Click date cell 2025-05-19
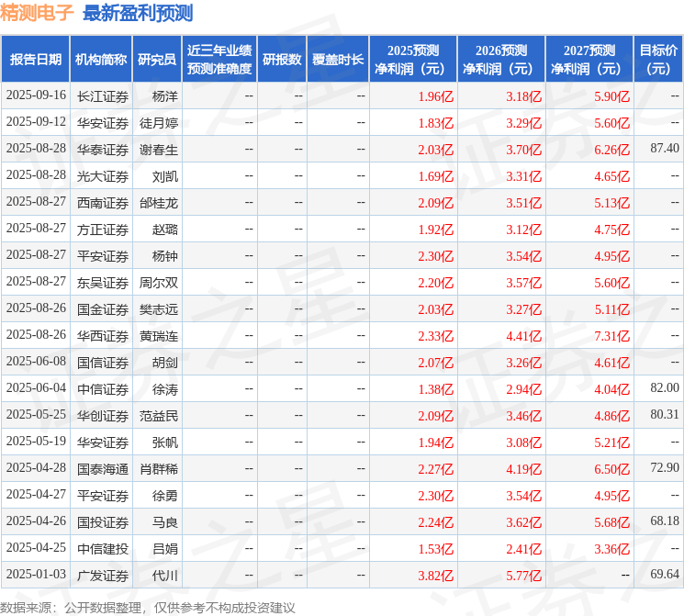Viewport: 684px width, 616px height. point(36,441)
